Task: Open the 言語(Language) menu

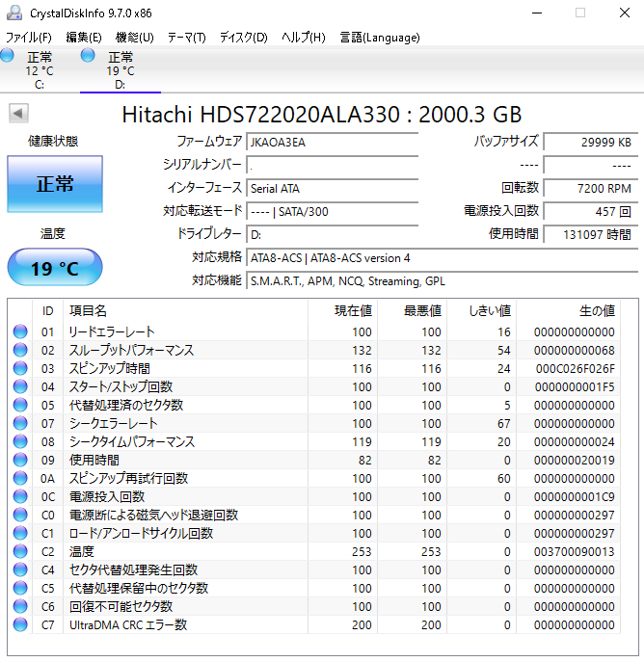Action: pyautogui.click(x=379, y=38)
